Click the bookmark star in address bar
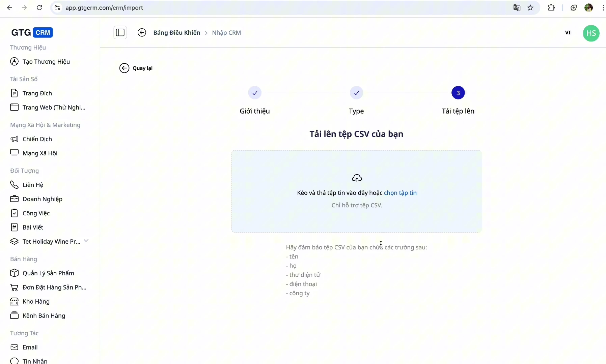Viewport: 606px width, 364px height. click(x=530, y=7)
